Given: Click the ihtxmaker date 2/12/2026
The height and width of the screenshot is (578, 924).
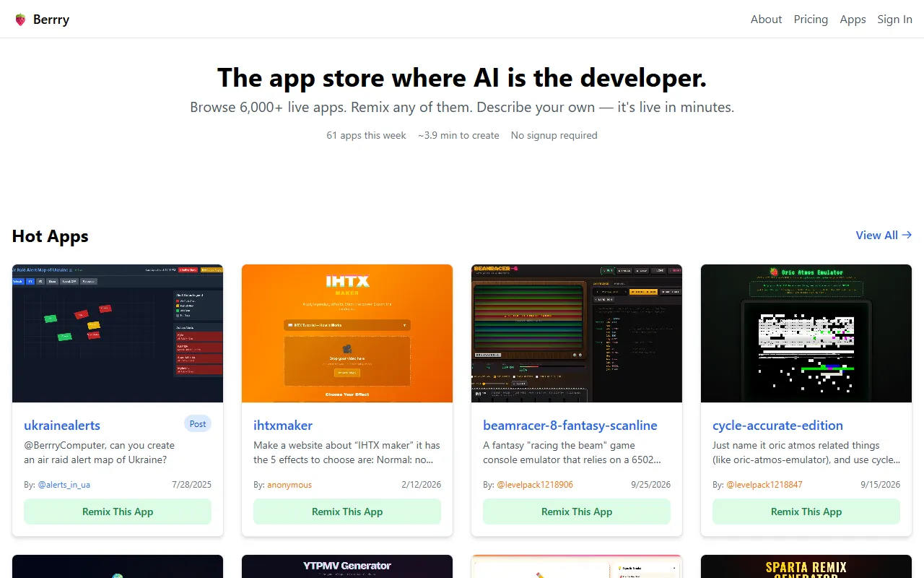Looking at the screenshot, I should (x=421, y=485).
